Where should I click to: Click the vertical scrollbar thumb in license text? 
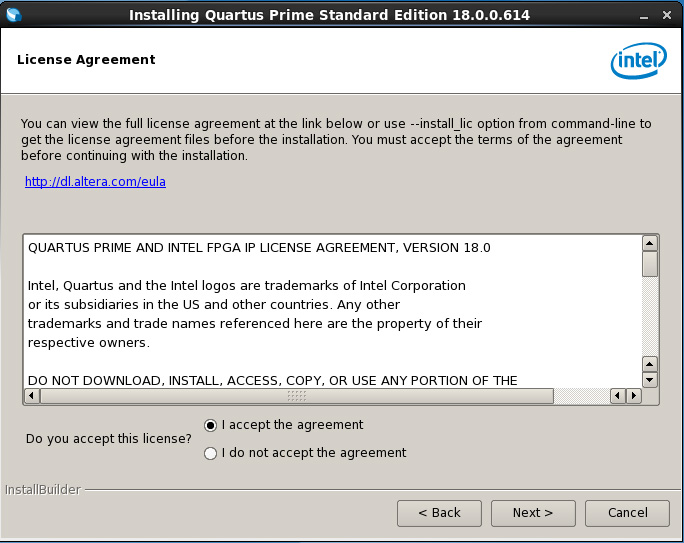[x=650, y=264]
